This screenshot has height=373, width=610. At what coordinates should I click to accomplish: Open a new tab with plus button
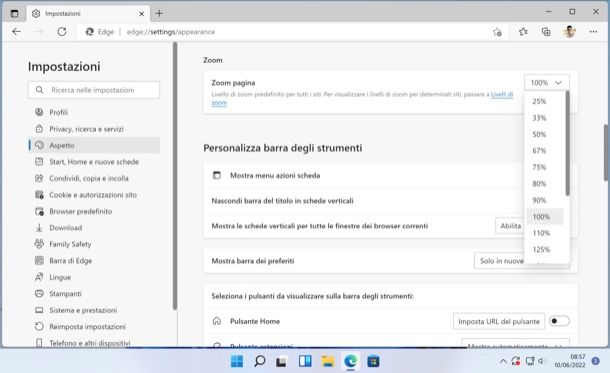159,14
